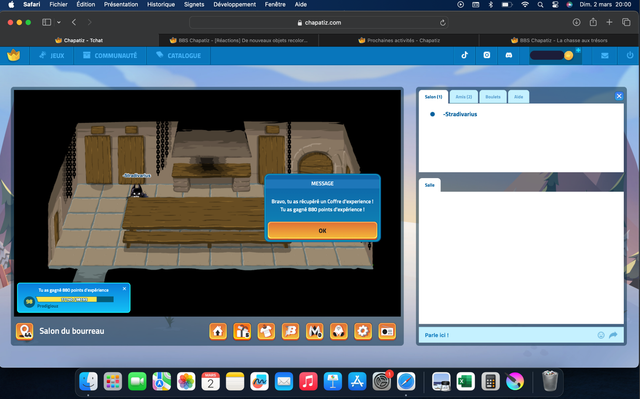The width and height of the screenshot is (640, 399).
Task: Click the M icon button in game toolbar
Action: point(315,331)
